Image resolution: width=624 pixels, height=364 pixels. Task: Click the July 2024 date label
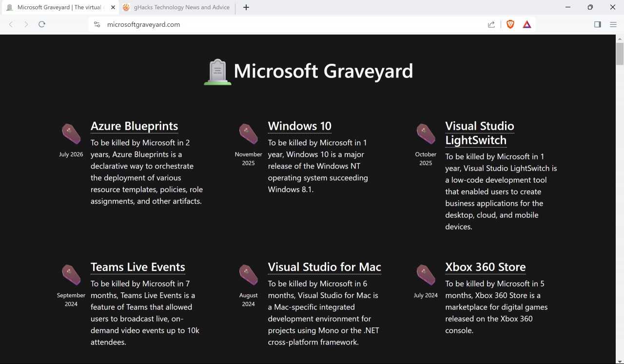pos(426,295)
